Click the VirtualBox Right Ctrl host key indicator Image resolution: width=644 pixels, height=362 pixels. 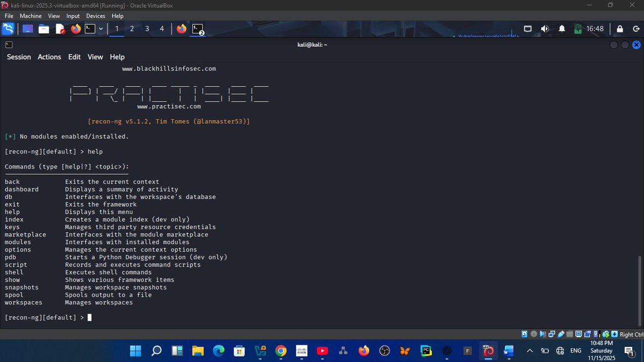pyautogui.click(x=631, y=335)
